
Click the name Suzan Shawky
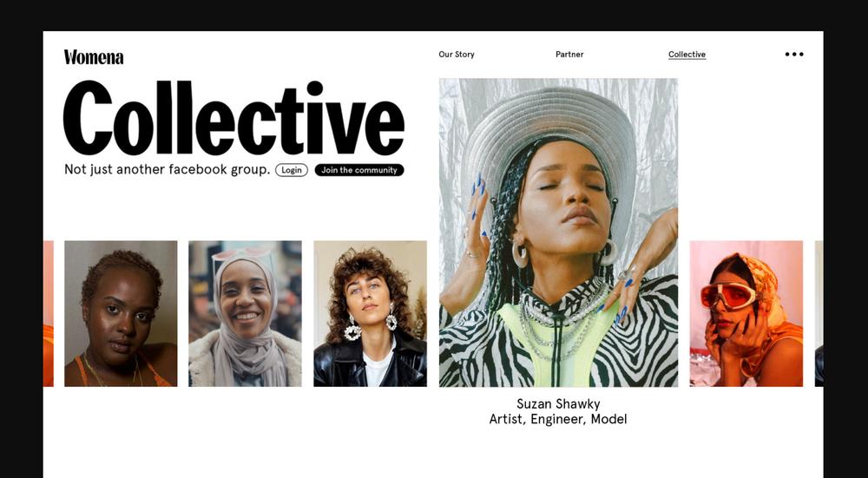click(558, 404)
